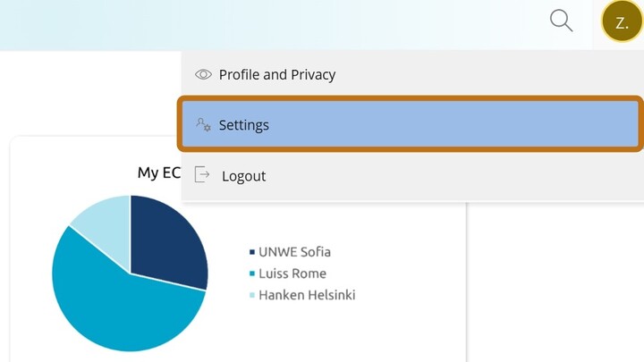This screenshot has width=644, height=362.
Task: Click the 'My EC' chart title
Action: pyautogui.click(x=158, y=173)
